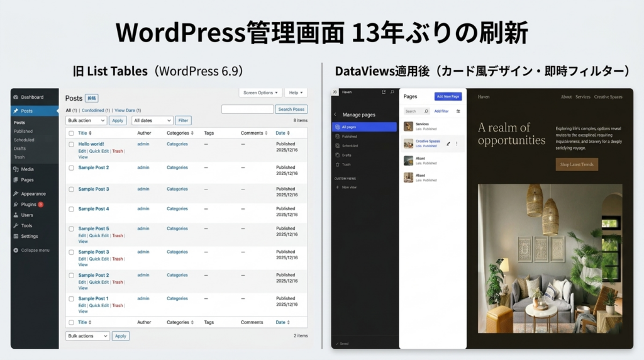Click the search icon in Haven top bar

click(392, 92)
